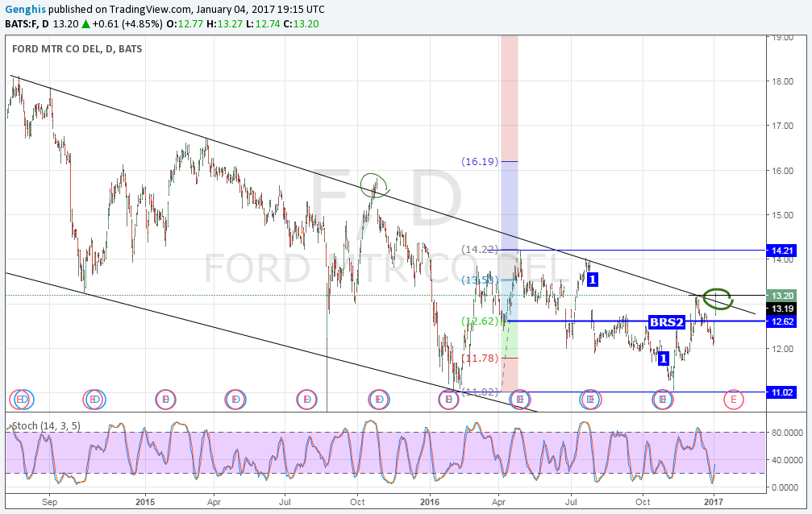This screenshot has height=514, width=812.
Task: Click the L:12.74 low value
Action: (x=263, y=24)
